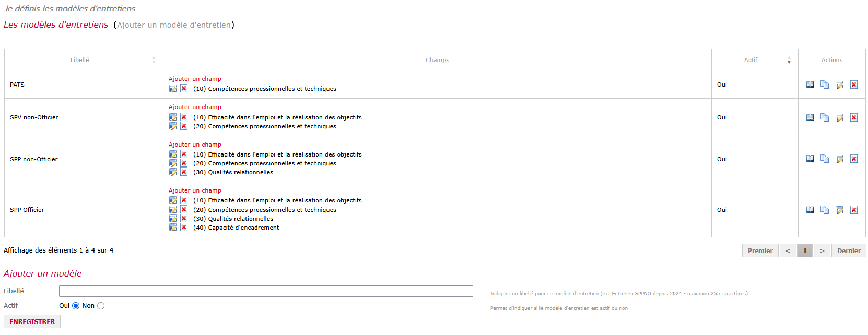
Task: Delete PATS Compétences proessionnelles field
Action: (x=184, y=89)
